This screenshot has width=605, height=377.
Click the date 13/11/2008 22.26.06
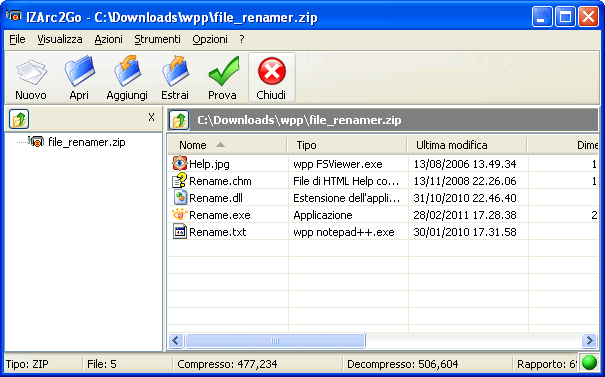coord(465,181)
